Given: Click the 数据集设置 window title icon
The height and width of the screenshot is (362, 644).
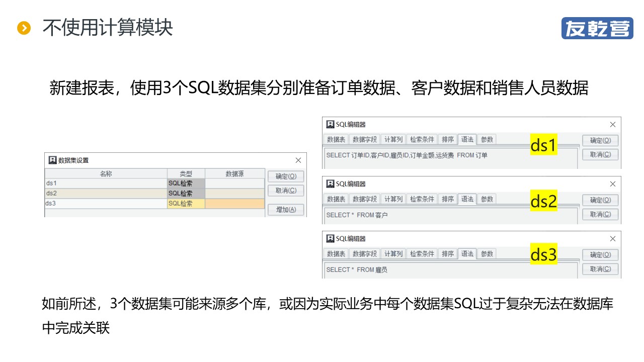Looking at the screenshot, I should [x=52, y=160].
